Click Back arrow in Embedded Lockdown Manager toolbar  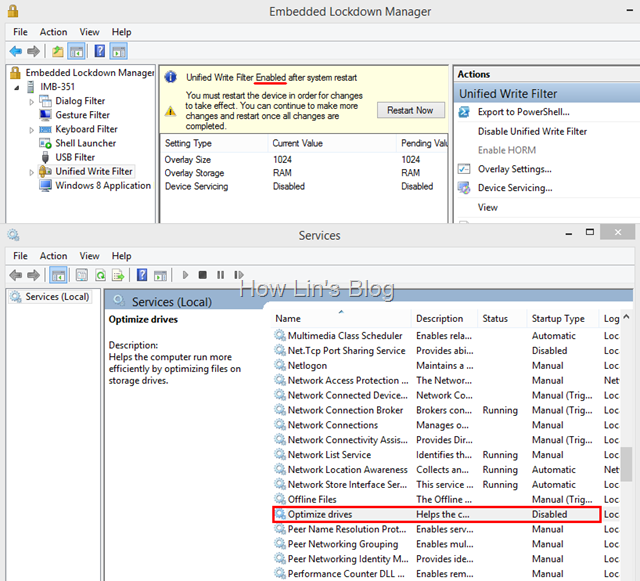pyautogui.click(x=15, y=51)
